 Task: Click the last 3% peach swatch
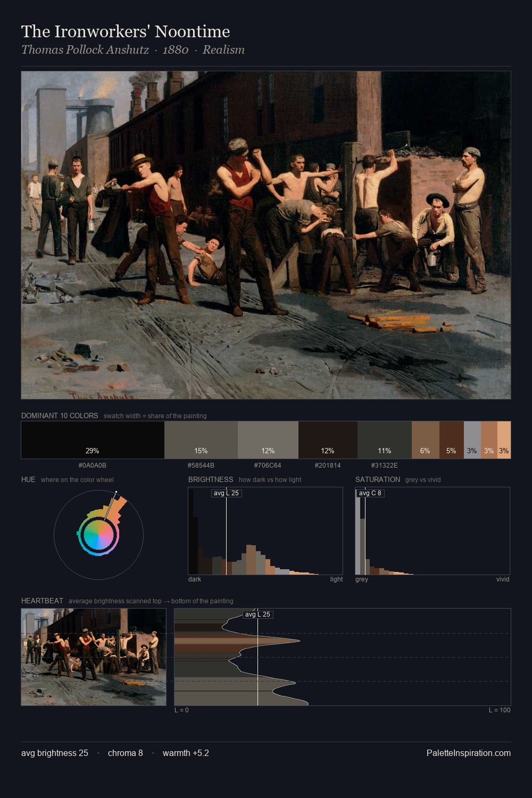(504, 440)
